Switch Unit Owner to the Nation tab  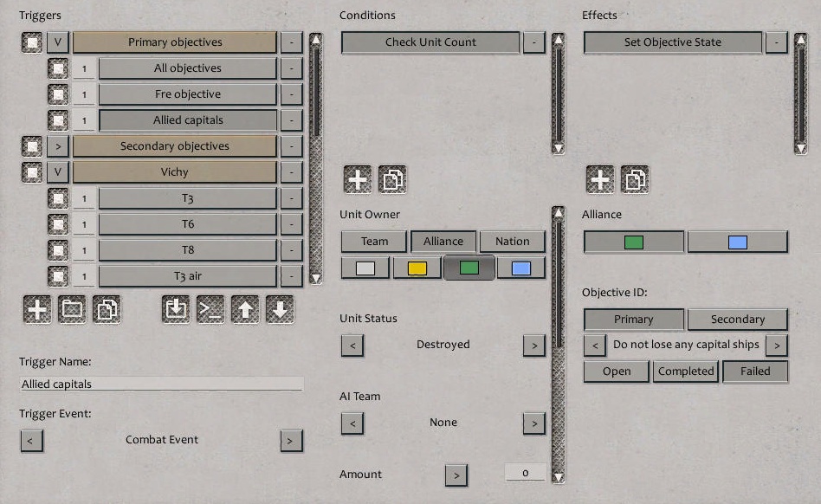(x=513, y=241)
